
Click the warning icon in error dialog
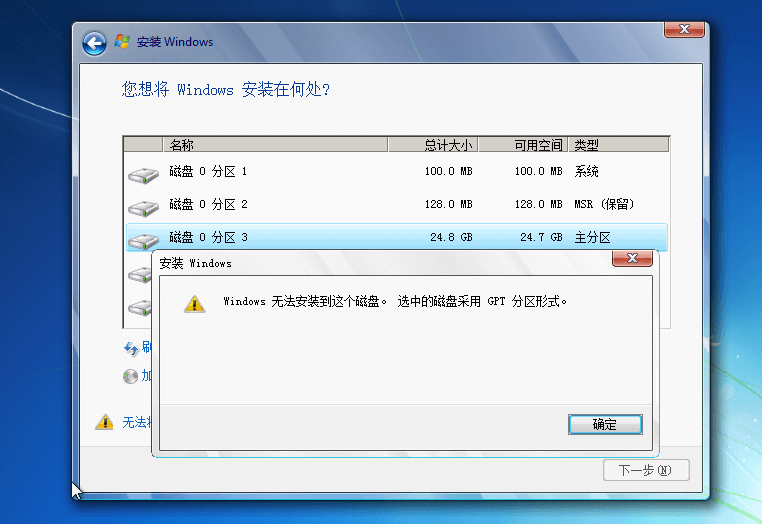click(194, 304)
